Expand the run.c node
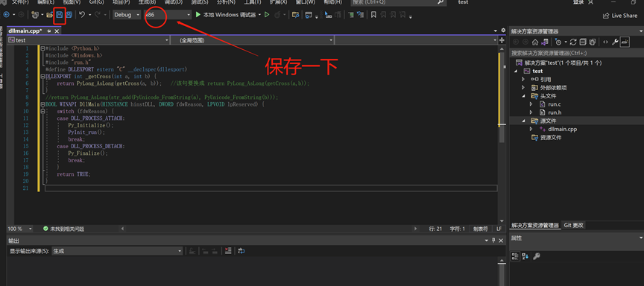 (531, 104)
